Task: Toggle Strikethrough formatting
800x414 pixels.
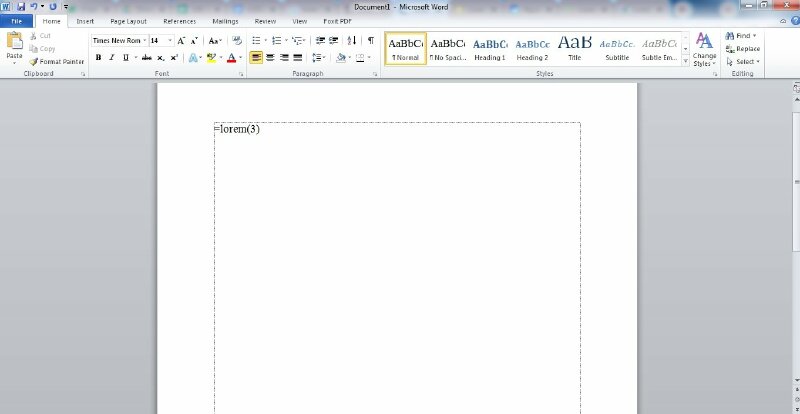Action: [147, 58]
